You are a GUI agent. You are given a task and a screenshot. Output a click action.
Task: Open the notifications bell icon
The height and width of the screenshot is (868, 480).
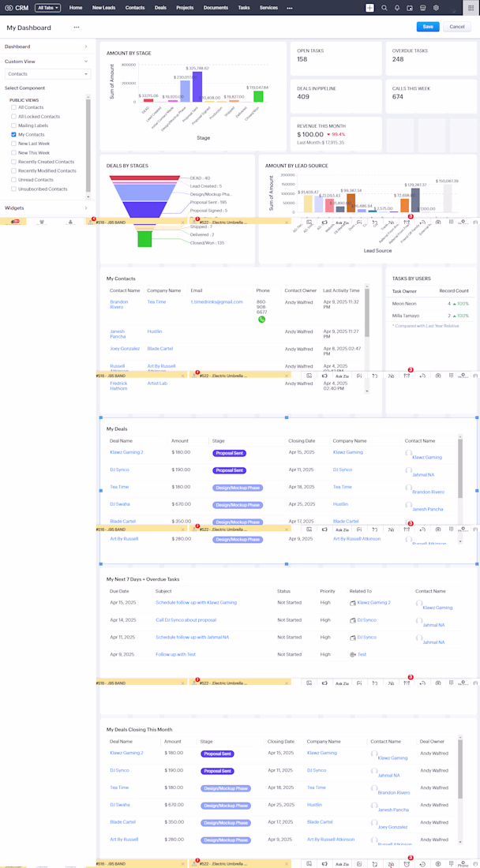click(x=397, y=8)
